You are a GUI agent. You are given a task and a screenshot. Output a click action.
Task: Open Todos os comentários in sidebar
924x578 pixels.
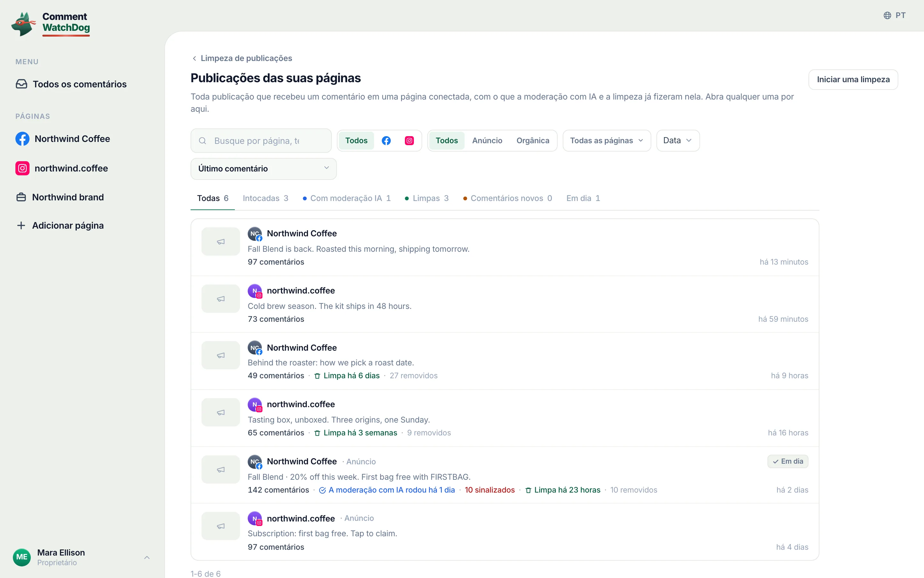(x=71, y=84)
